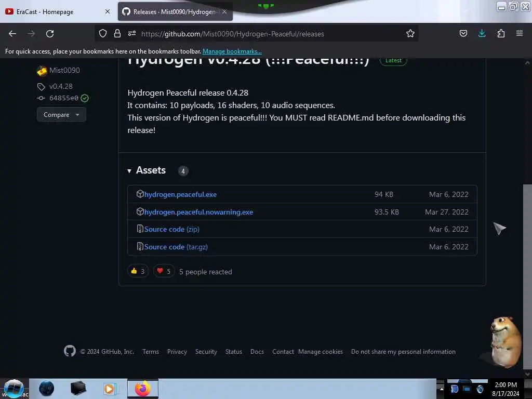Click the hamster desktop mascot
Image resolution: width=532 pixels, height=399 pixels.
506,342
